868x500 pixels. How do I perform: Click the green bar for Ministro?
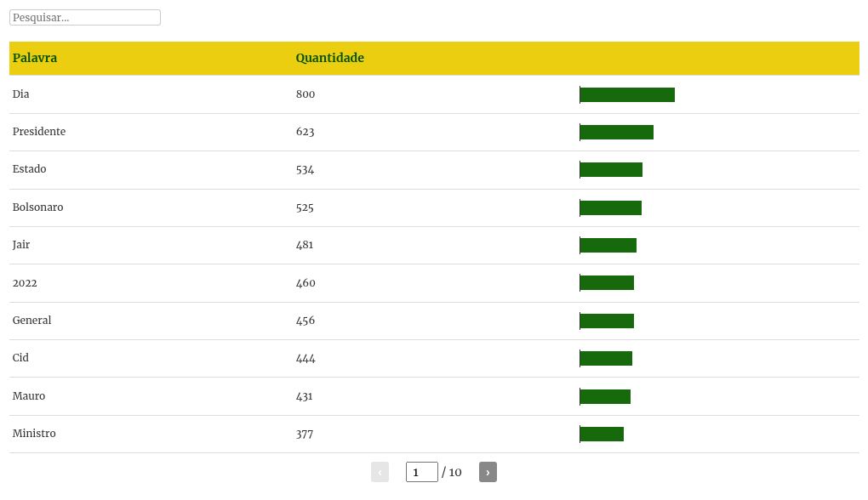(602, 434)
